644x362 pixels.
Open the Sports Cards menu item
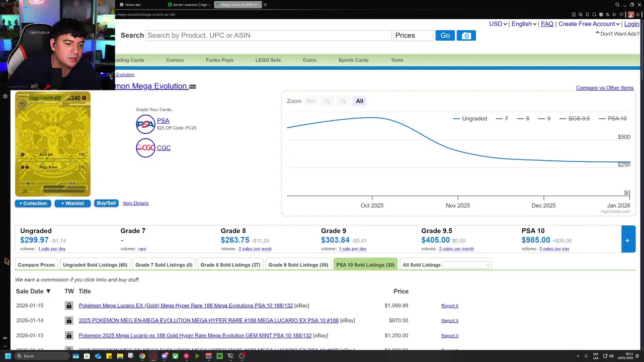tap(353, 60)
